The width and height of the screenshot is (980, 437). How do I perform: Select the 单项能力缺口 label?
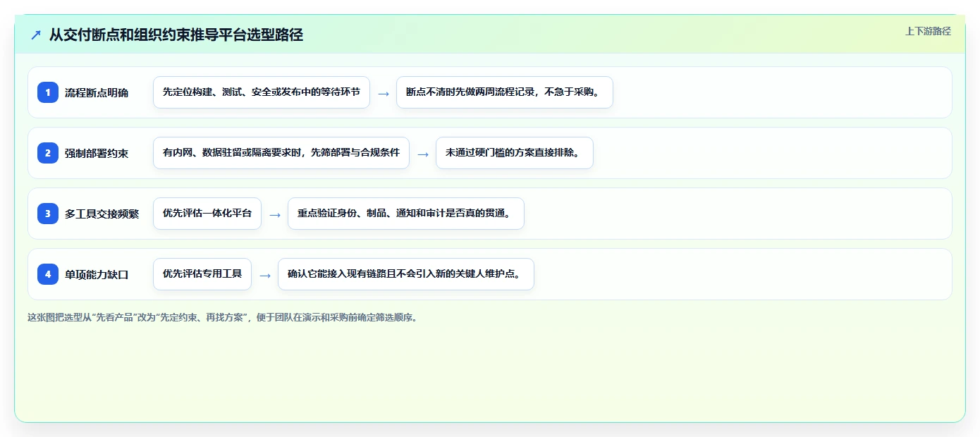coord(97,274)
